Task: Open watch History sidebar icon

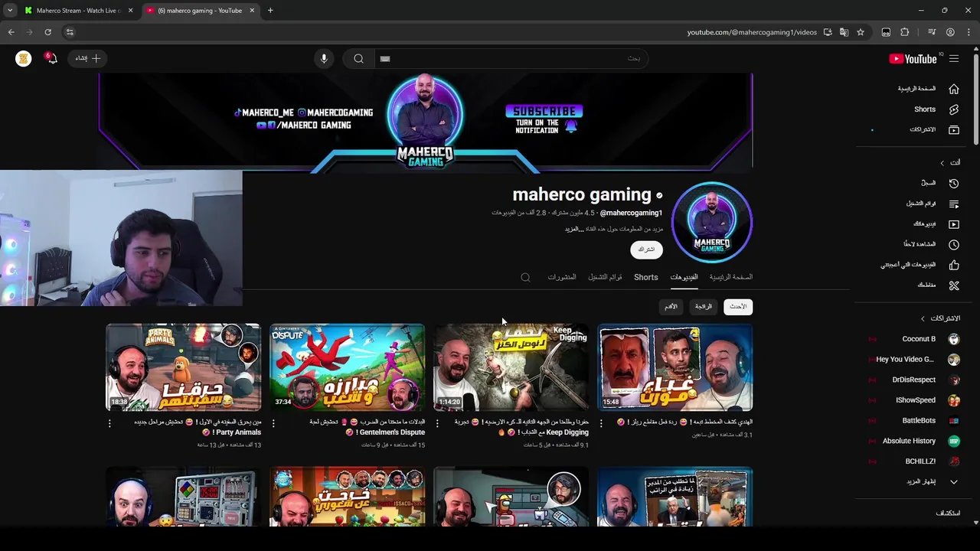Action: (x=954, y=183)
